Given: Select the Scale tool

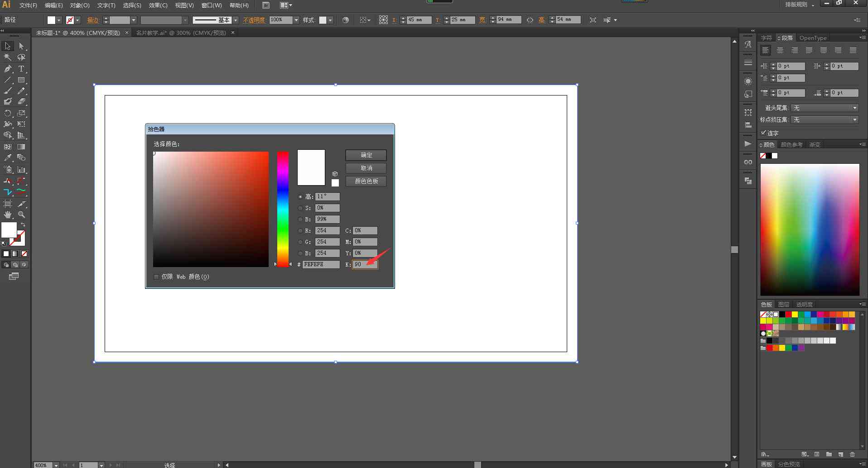Looking at the screenshot, I should [x=21, y=113].
